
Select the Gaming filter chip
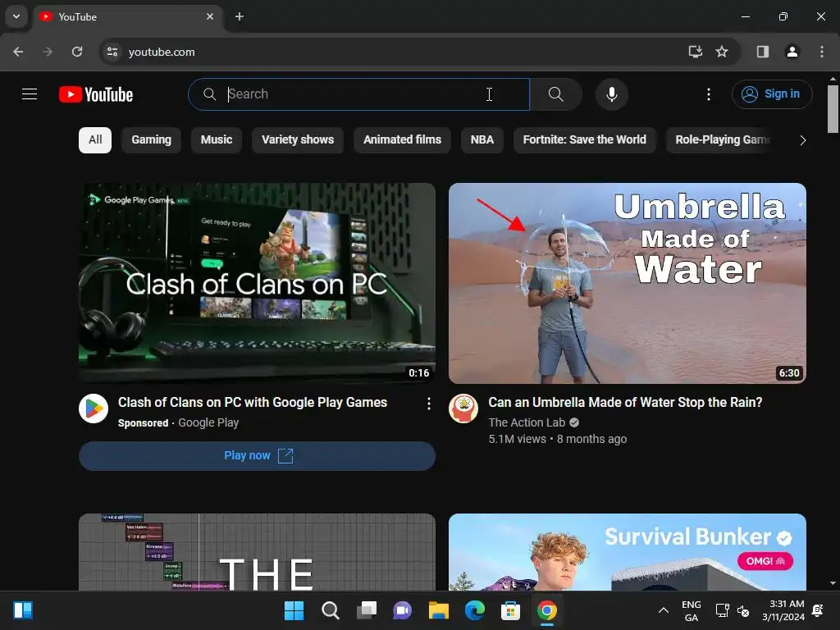(151, 139)
